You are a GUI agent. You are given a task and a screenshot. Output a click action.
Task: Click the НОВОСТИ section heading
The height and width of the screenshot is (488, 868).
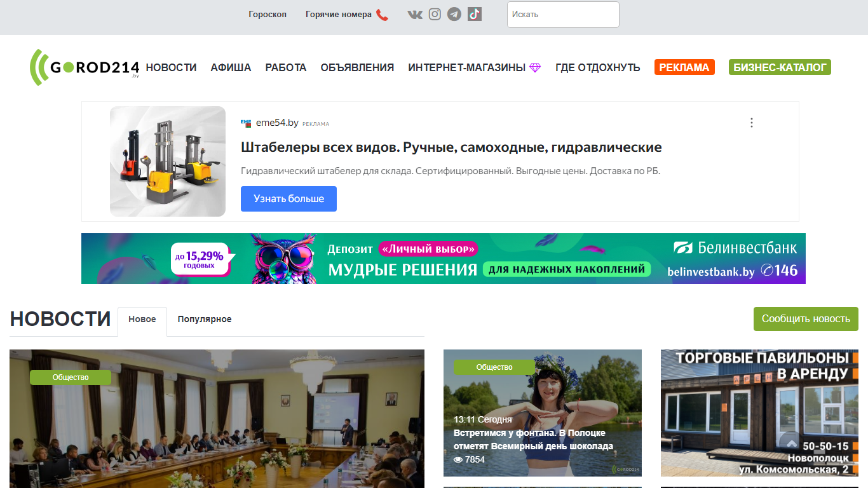click(x=60, y=319)
